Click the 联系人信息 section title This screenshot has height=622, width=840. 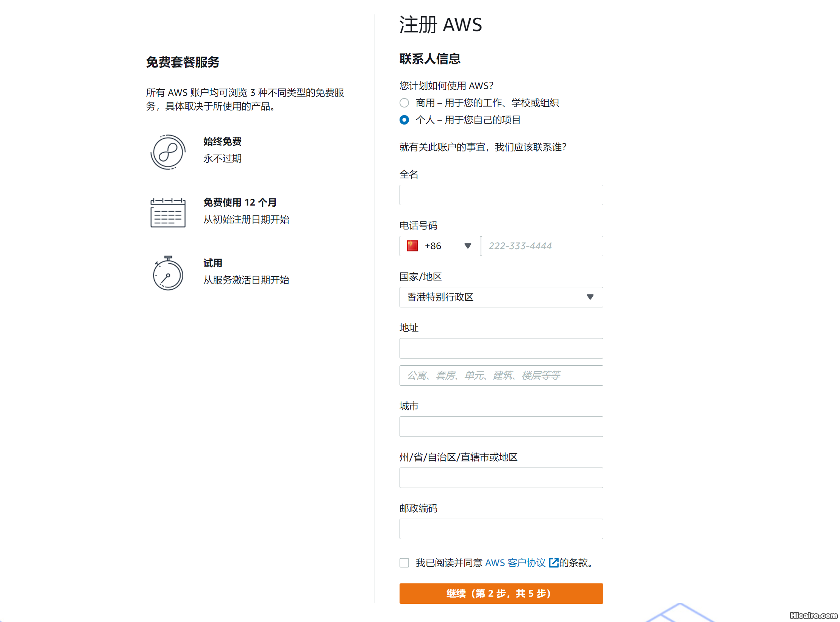[429, 59]
